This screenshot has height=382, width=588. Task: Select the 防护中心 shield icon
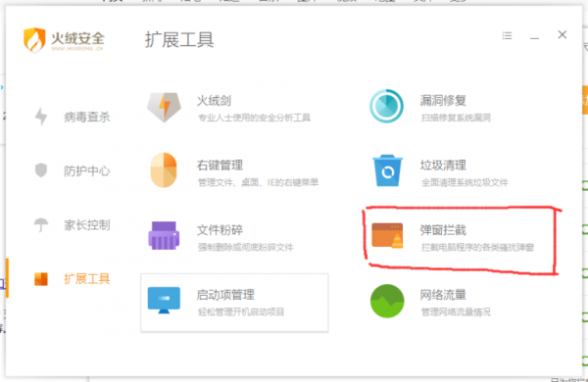(x=41, y=170)
